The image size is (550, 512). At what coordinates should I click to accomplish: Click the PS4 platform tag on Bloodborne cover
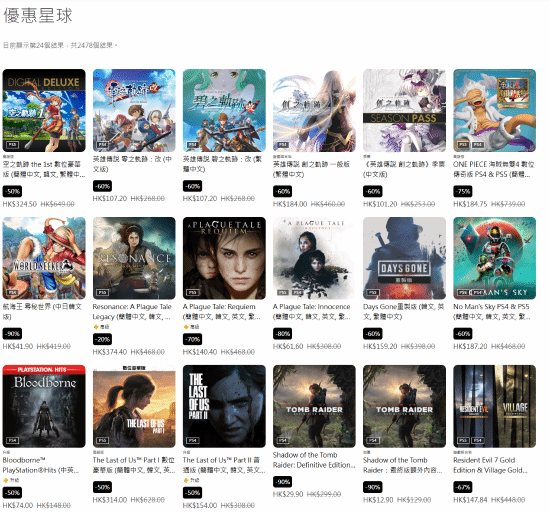pyautogui.click(x=12, y=440)
